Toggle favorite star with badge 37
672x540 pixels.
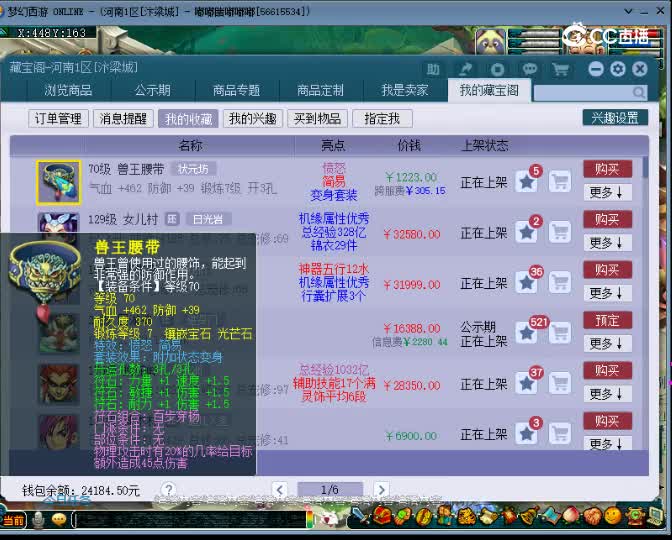point(526,384)
